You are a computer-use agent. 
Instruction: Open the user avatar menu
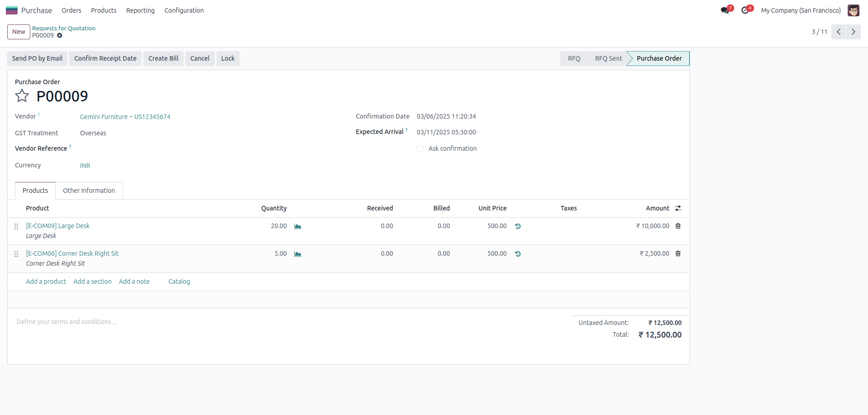(x=853, y=10)
